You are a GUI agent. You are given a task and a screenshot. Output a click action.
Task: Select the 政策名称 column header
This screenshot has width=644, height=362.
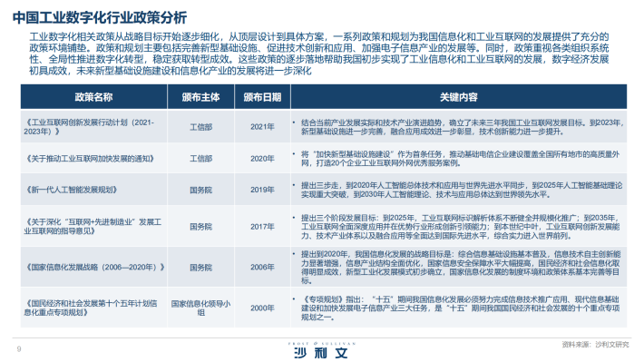[93, 97]
